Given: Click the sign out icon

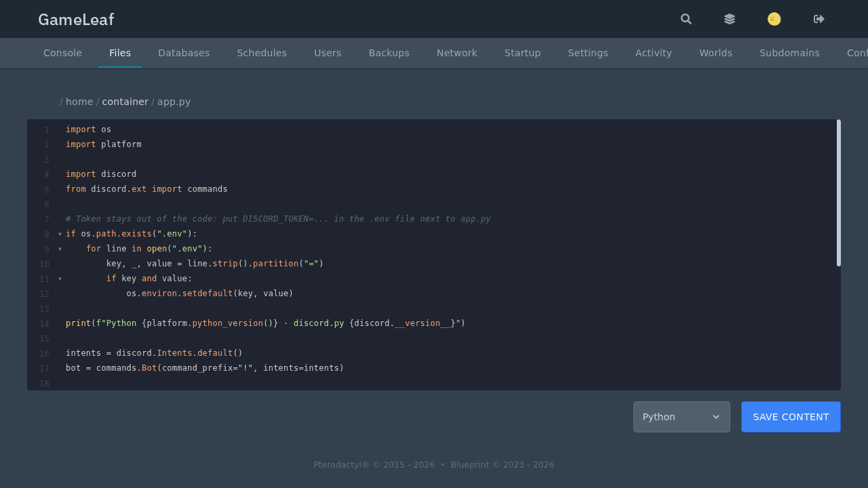Looking at the screenshot, I should coord(819,19).
